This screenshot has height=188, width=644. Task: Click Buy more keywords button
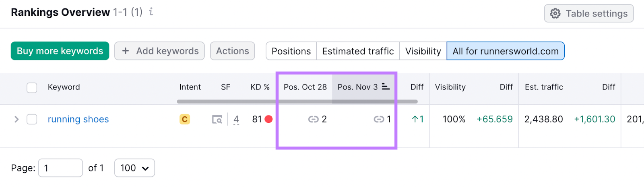click(x=60, y=51)
